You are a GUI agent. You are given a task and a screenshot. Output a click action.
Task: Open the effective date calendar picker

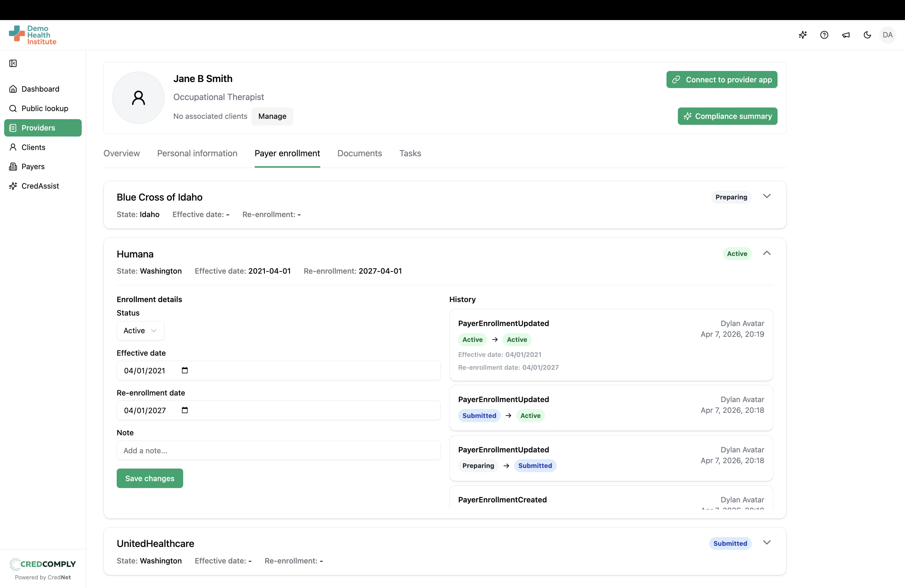point(185,370)
